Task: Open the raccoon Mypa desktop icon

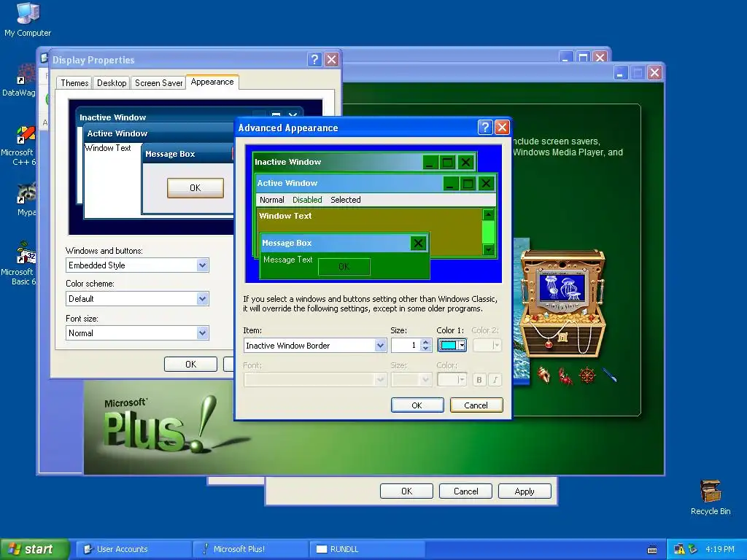Action: pyautogui.click(x=27, y=200)
